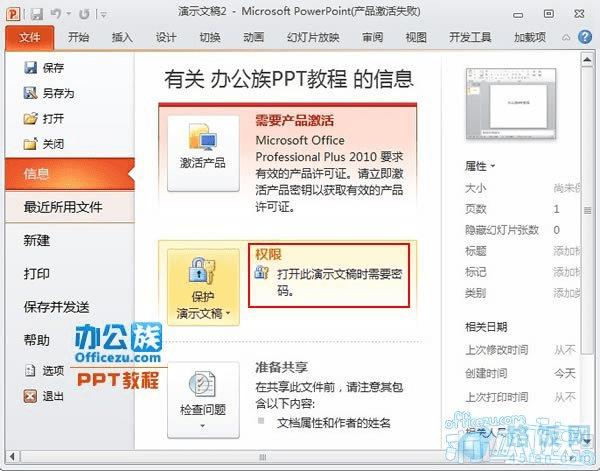Viewport: 600px width, 471px height.
Task: Click the 准备共享 heading text
Action: pyautogui.click(x=282, y=367)
